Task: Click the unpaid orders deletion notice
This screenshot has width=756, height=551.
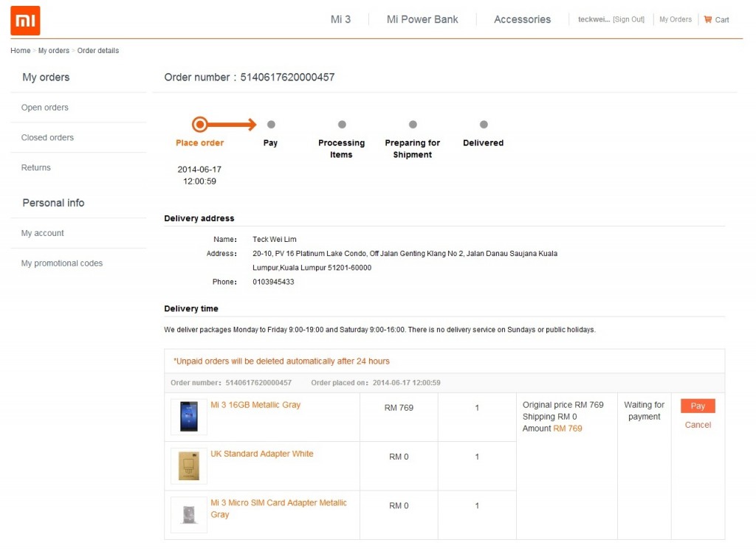Action: (x=281, y=361)
